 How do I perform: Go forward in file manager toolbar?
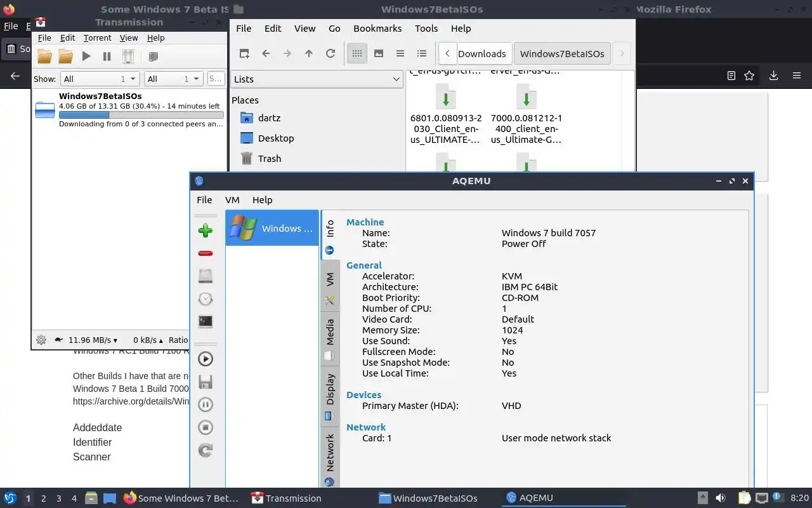tap(287, 53)
